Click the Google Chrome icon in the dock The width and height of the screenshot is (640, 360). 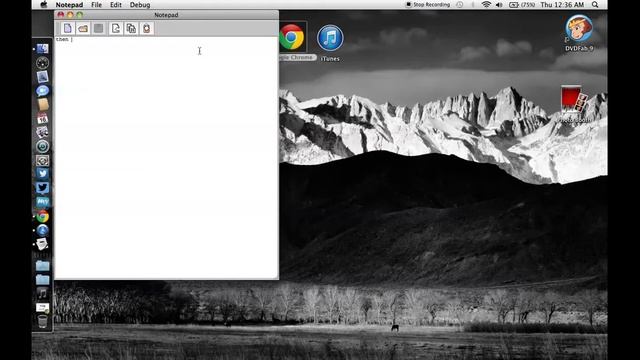point(42,216)
